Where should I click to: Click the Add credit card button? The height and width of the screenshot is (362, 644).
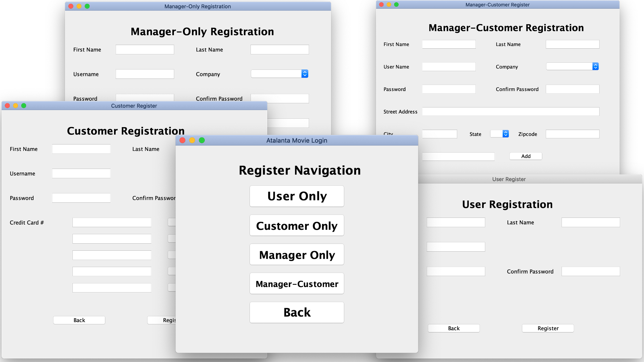tap(526, 156)
